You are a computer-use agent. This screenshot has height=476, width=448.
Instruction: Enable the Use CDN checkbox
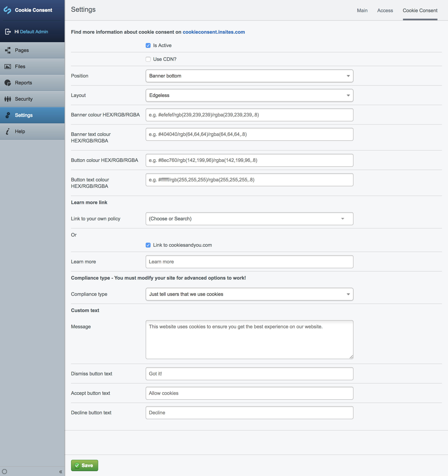[x=148, y=59]
